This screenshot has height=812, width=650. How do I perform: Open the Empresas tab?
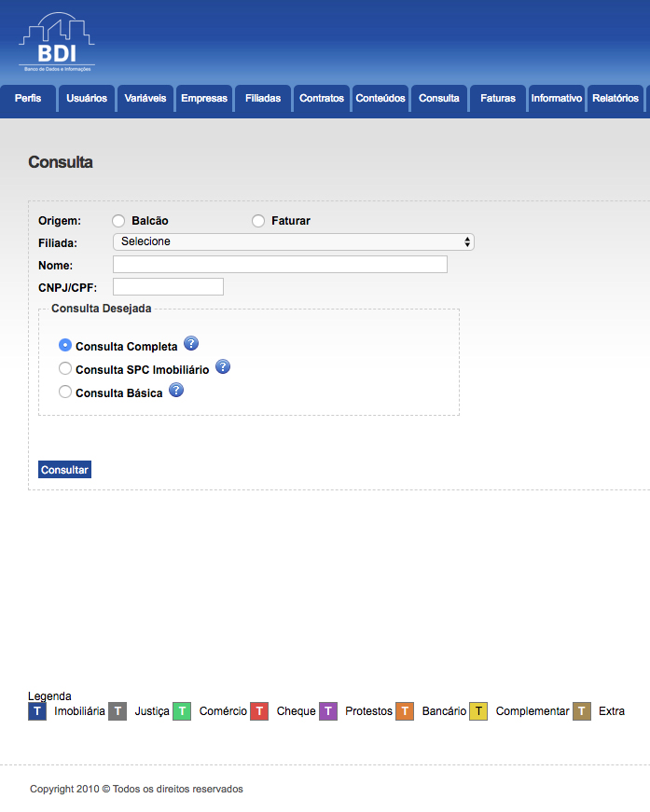(x=204, y=99)
